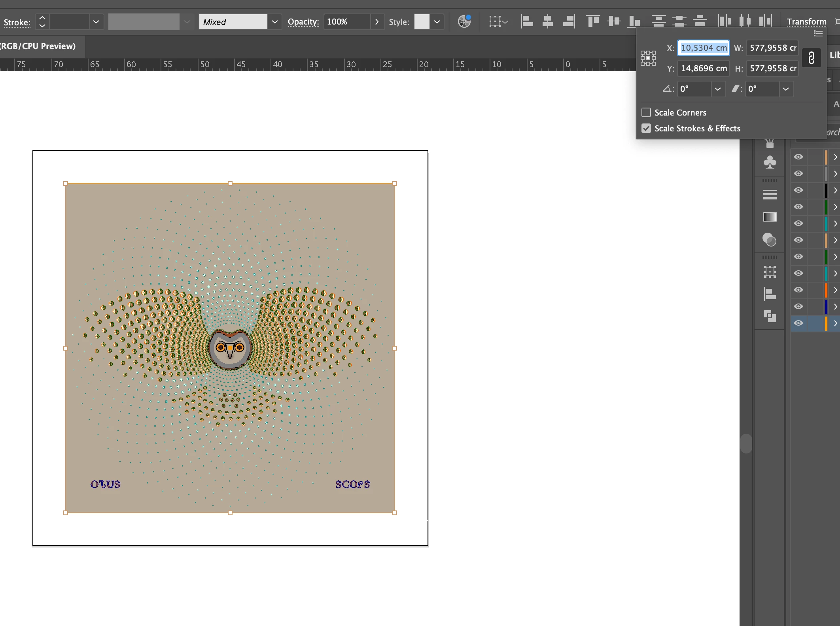The image size is (840, 626).
Task: Click the Y position input field
Action: 703,68
